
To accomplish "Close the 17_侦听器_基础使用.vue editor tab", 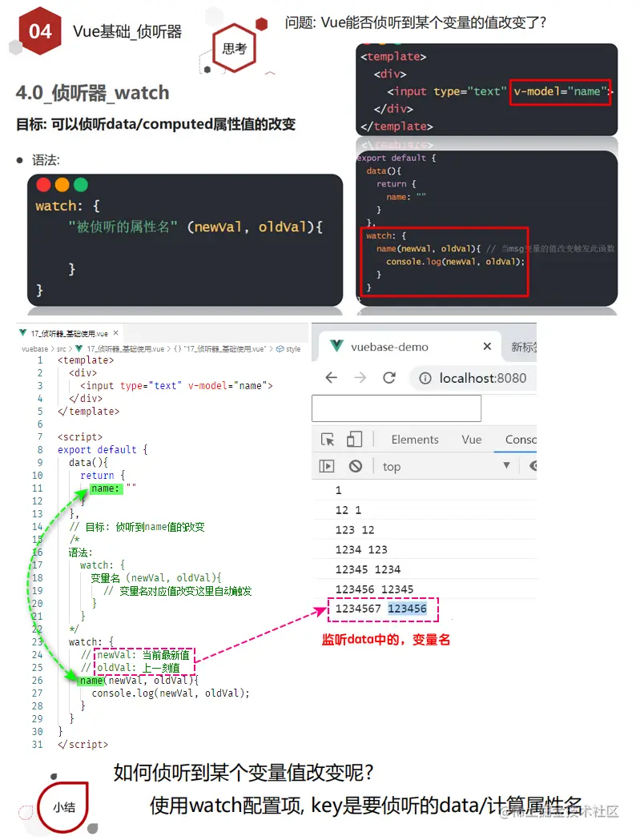I will (x=116, y=333).
